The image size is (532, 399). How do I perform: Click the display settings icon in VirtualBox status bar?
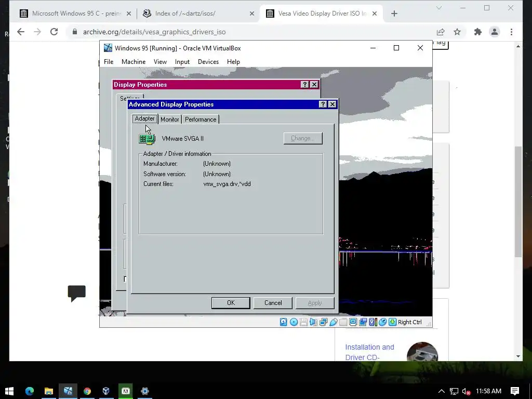click(x=353, y=322)
